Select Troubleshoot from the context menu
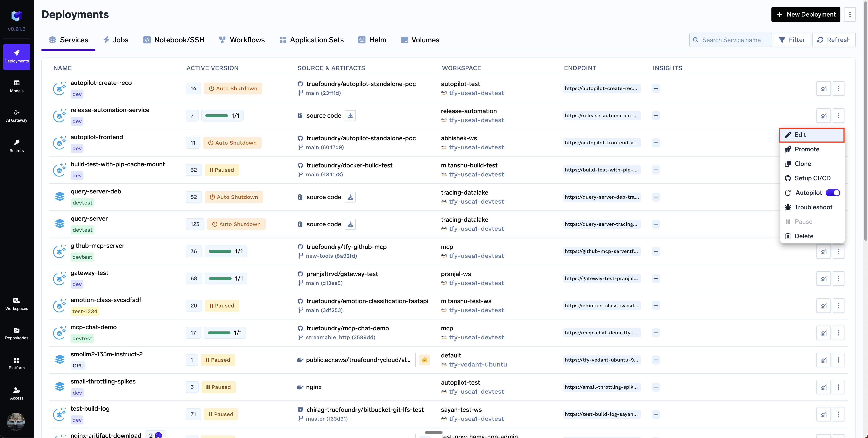This screenshot has height=438, width=868. coord(813,207)
